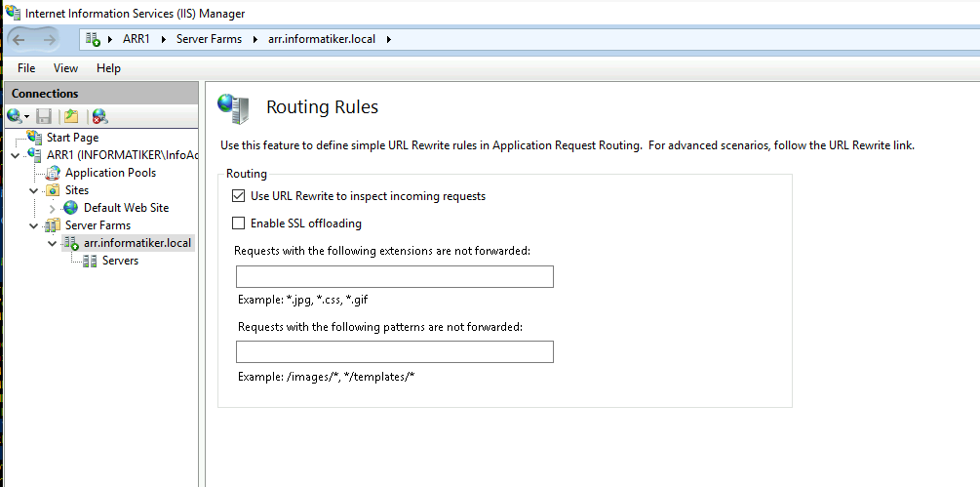This screenshot has width=980, height=487.
Task: Select Default Web Site label
Action: click(x=126, y=208)
